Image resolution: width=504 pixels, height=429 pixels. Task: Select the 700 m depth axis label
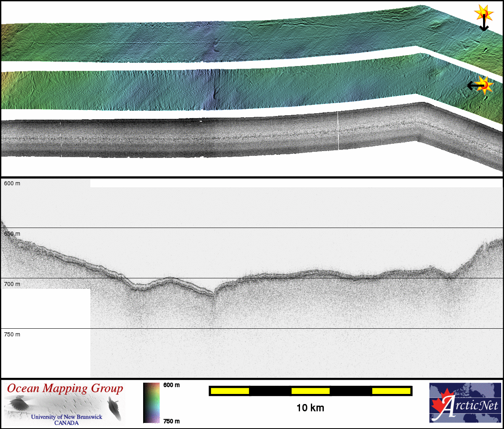pyautogui.click(x=12, y=284)
